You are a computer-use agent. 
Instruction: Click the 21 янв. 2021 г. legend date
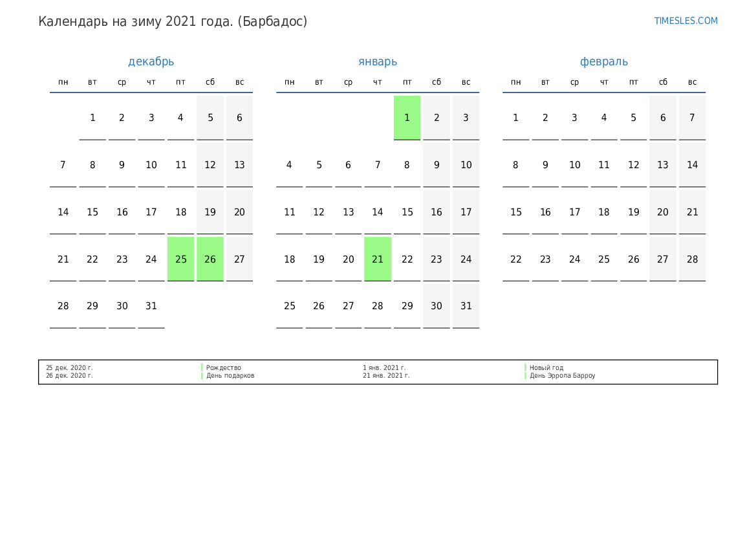[386, 375]
